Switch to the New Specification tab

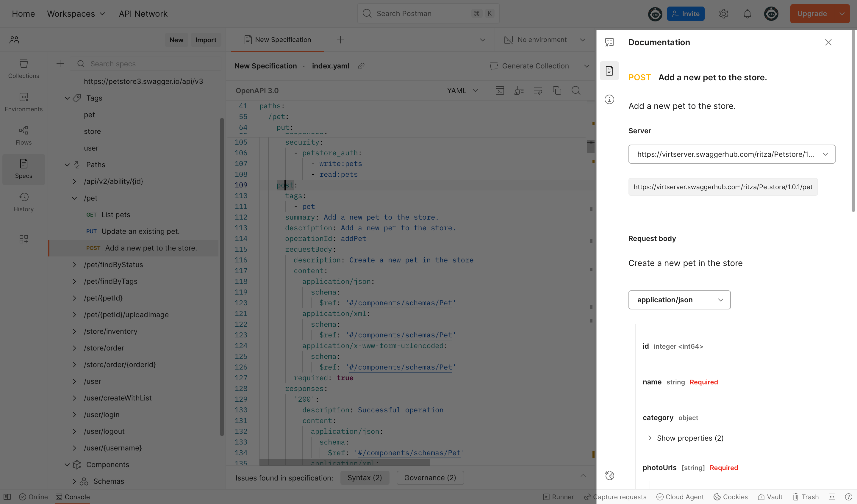(278, 40)
